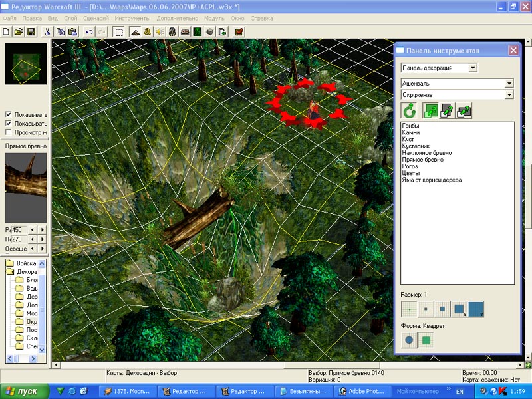This screenshot has height=399, width=532.
Task: Open the Object manager cube icon
Action: (210, 32)
